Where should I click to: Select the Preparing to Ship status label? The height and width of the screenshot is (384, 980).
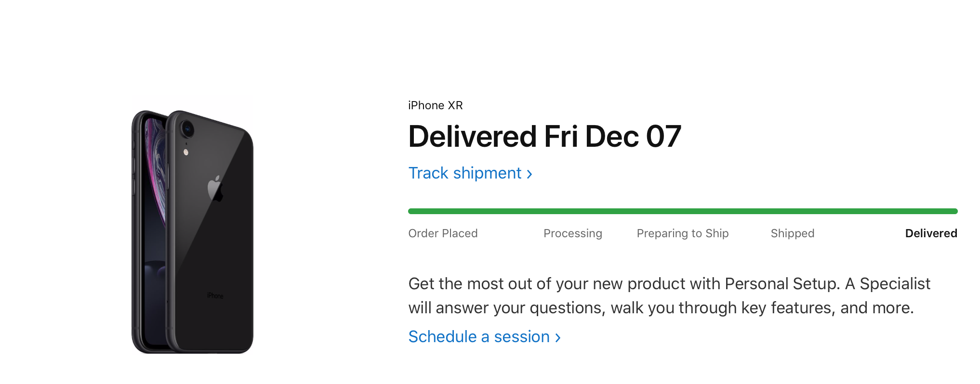(x=683, y=233)
